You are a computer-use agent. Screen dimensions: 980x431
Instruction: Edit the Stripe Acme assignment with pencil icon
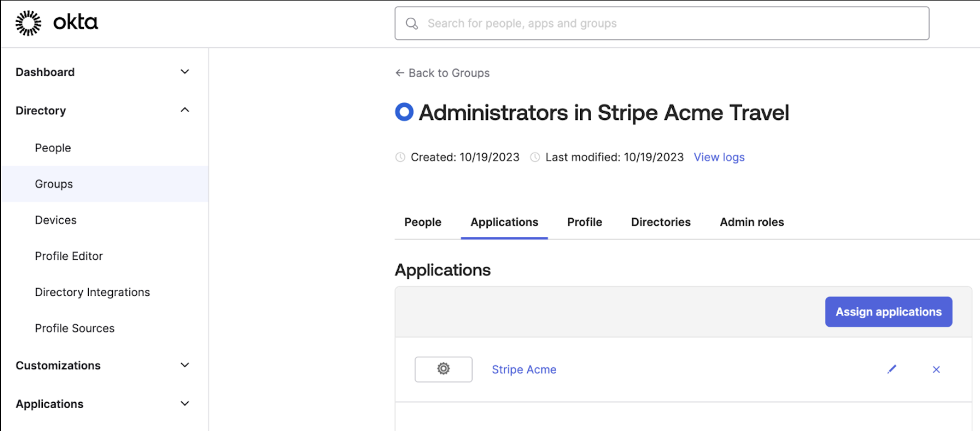(892, 369)
